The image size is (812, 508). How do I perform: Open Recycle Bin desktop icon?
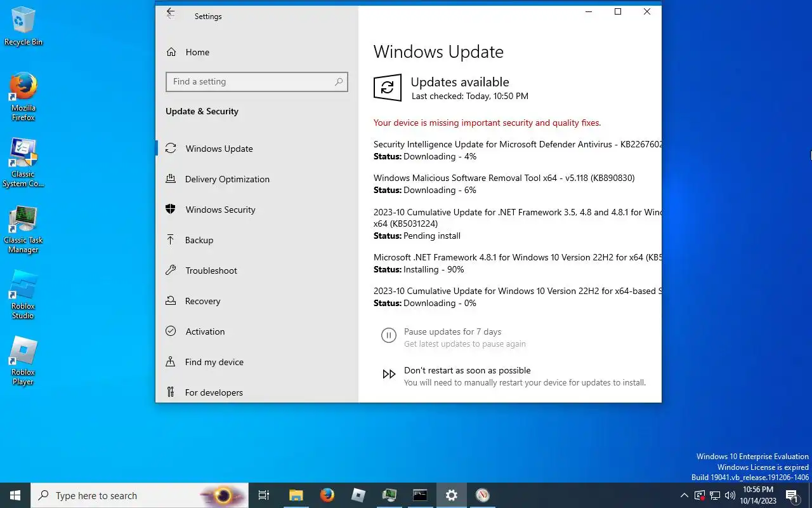pyautogui.click(x=23, y=27)
